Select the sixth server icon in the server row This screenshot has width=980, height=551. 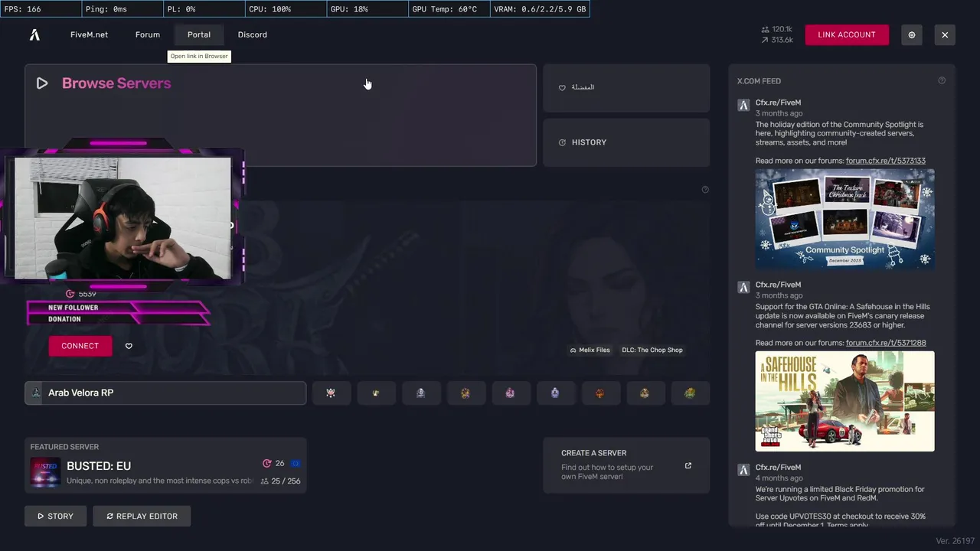(x=555, y=393)
